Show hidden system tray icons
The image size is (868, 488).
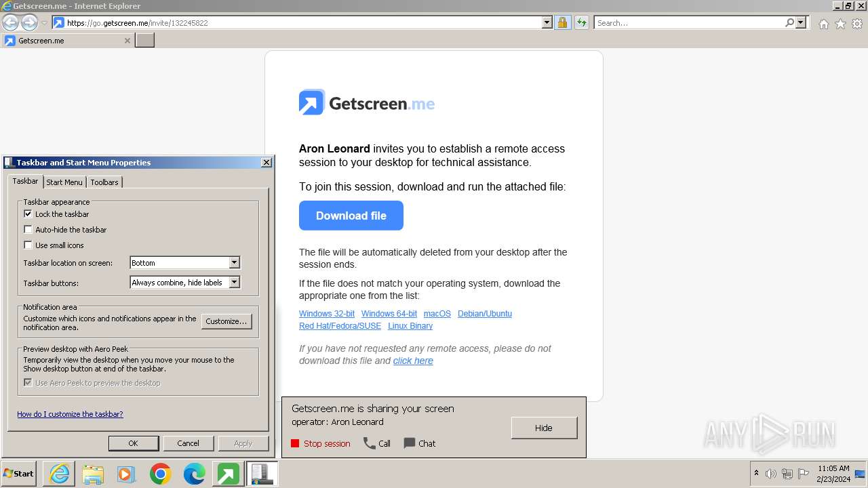(757, 473)
